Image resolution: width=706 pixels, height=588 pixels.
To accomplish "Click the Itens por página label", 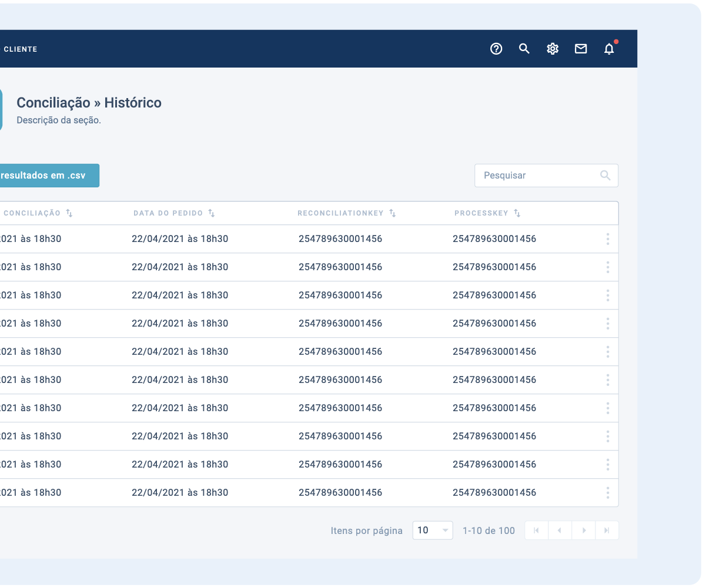I will [x=367, y=530].
